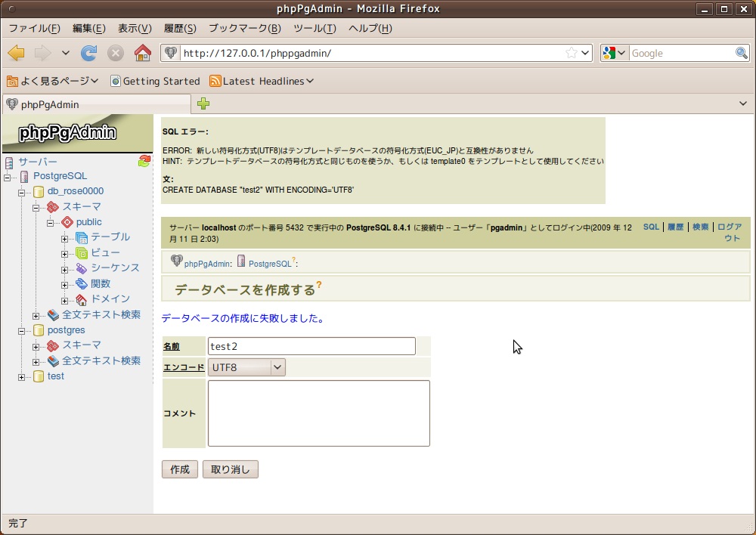Select 全文テキスト検索 under postgres in tree
Image resolution: width=756 pixels, height=535 pixels.
click(x=101, y=360)
